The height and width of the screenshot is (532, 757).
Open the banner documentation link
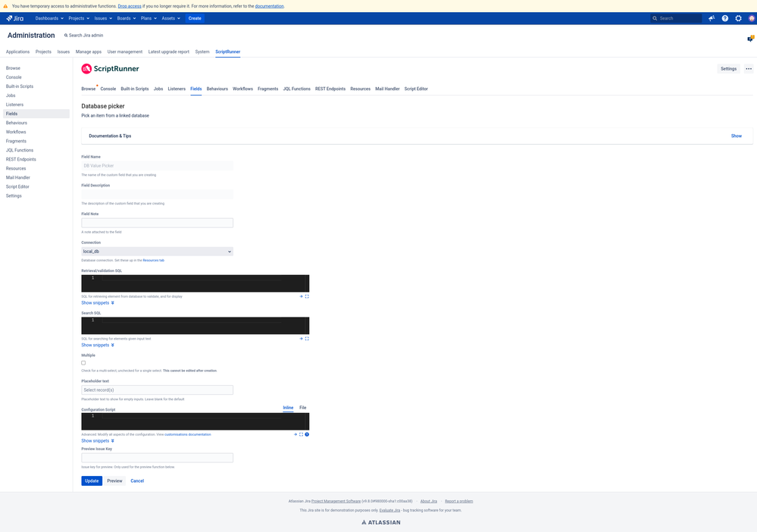click(x=270, y=6)
